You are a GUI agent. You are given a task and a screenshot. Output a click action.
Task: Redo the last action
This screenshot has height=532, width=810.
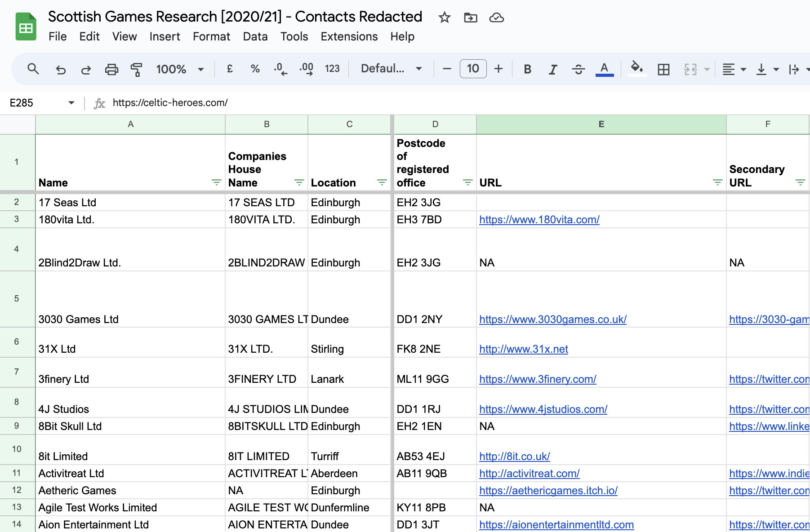coord(86,69)
